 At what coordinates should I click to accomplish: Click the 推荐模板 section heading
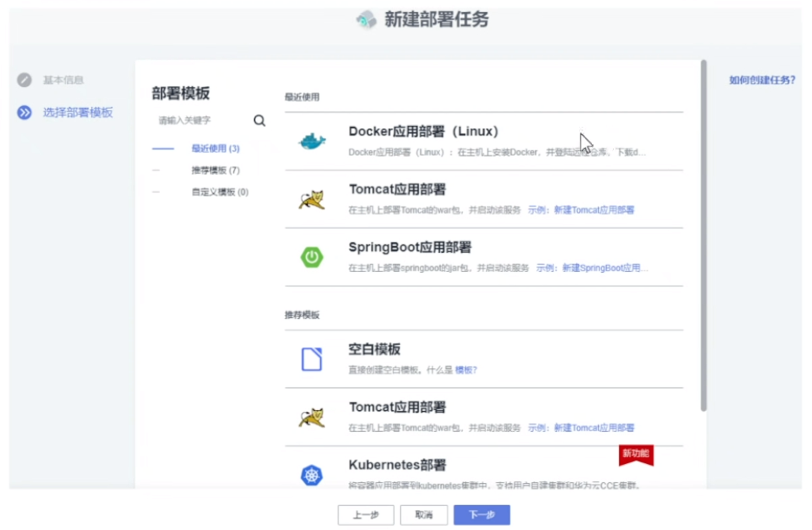[x=302, y=315]
